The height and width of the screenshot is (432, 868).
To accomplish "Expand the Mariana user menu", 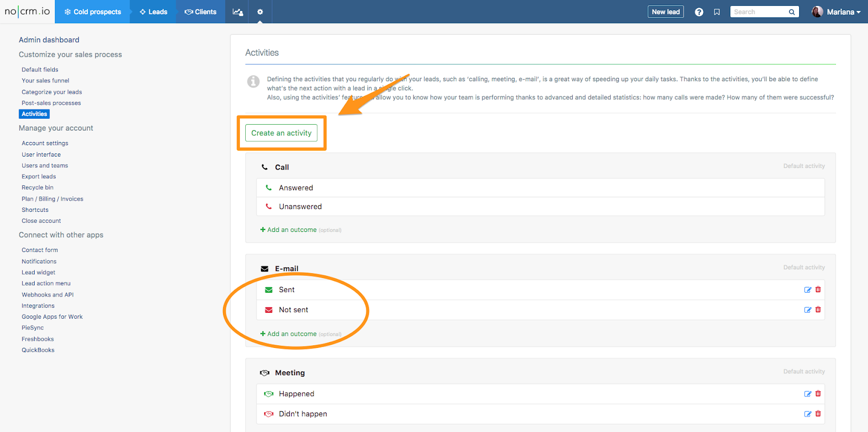I will coord(836,12).
